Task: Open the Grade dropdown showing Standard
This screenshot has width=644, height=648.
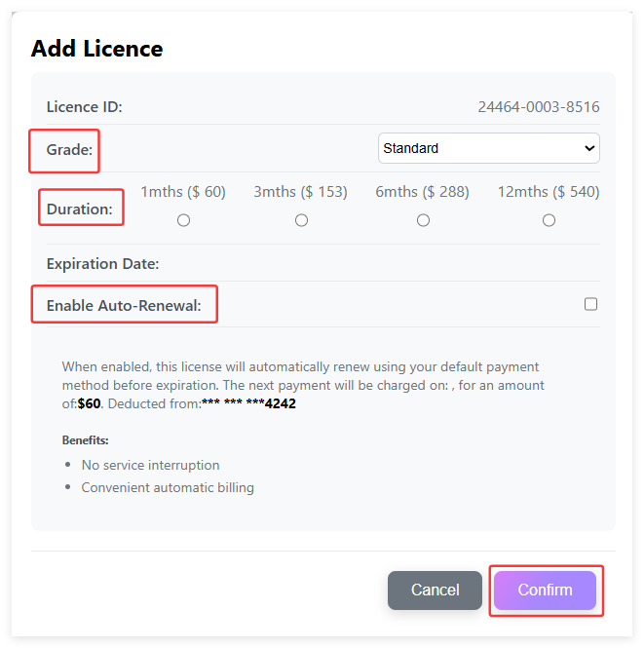Action: tap(488, 148)
